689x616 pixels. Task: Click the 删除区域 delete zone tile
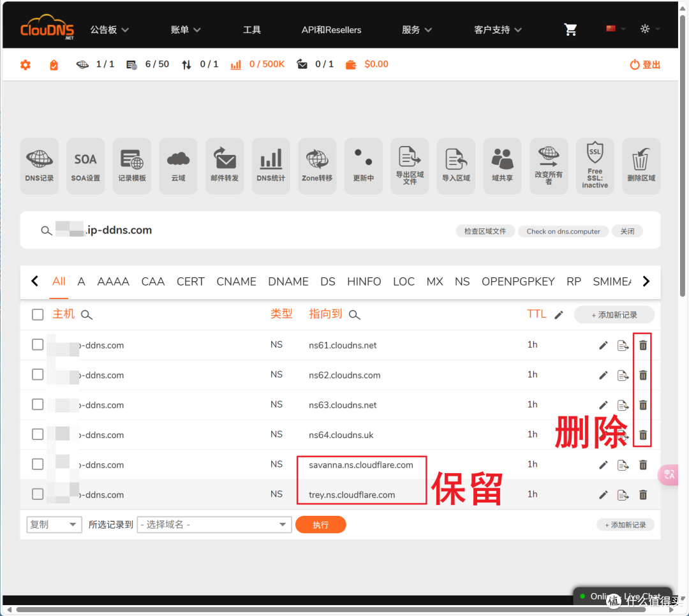pos(641,166)
